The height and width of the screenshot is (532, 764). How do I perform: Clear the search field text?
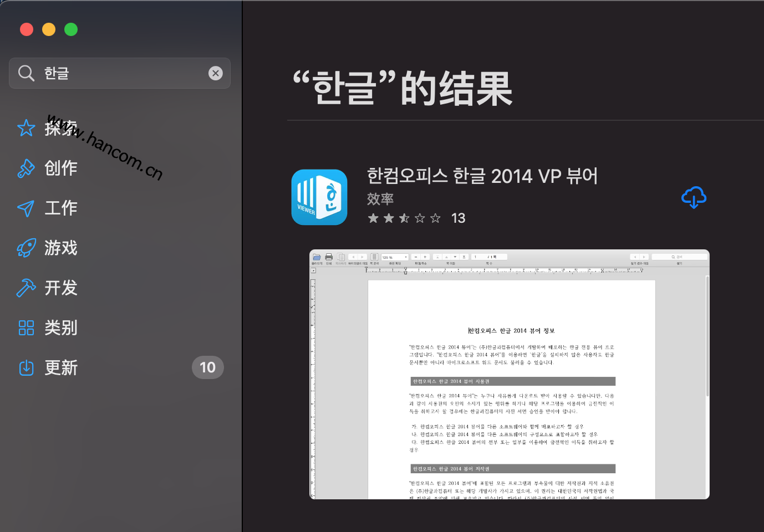216,73
